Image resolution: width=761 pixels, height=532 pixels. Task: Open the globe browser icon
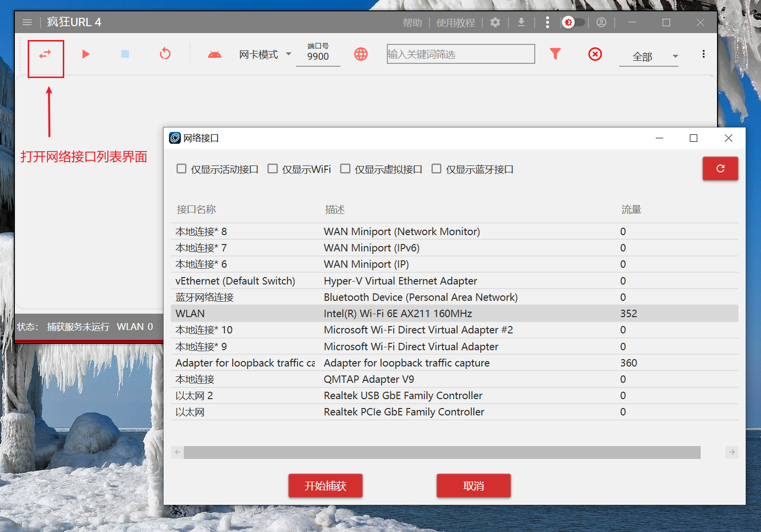(x=361, y=54)
